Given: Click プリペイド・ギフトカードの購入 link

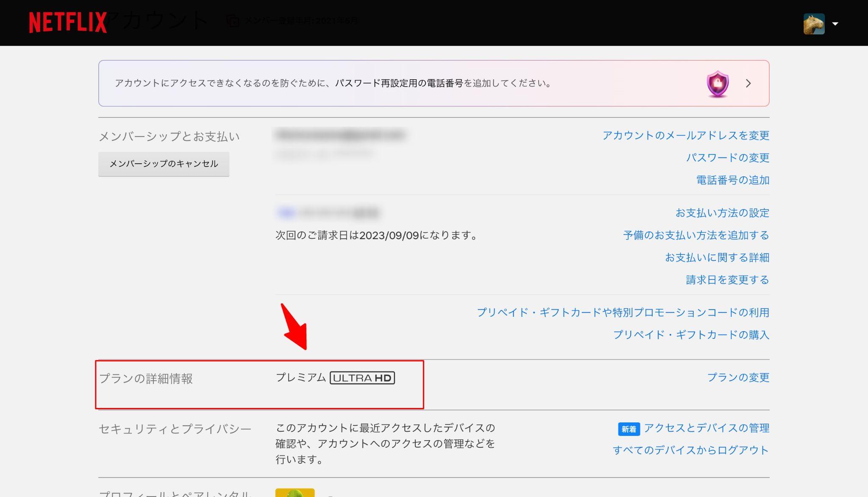Looking at the screenshot, I should click(691, 335).
